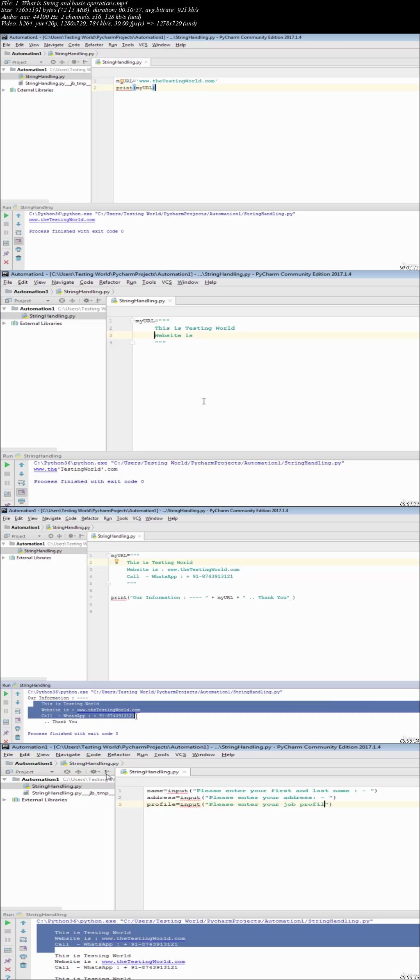Expand External Libraries node in 00:03:46 frame
This screenshot has height=980, width=420.
tap(5, 800)
